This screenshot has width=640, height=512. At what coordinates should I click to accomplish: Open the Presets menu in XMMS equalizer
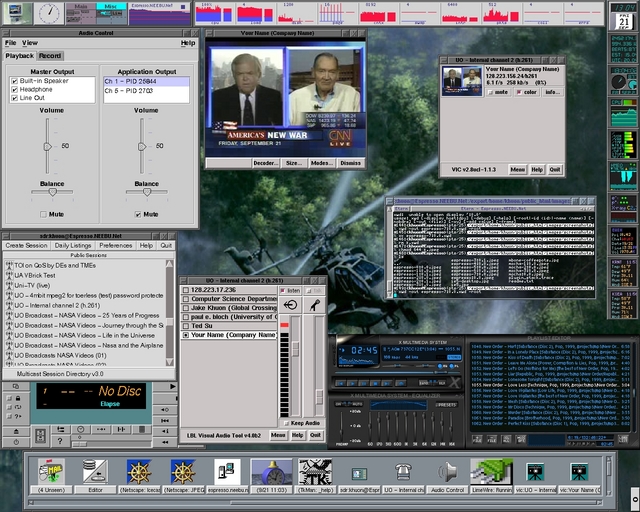(446, 405)
